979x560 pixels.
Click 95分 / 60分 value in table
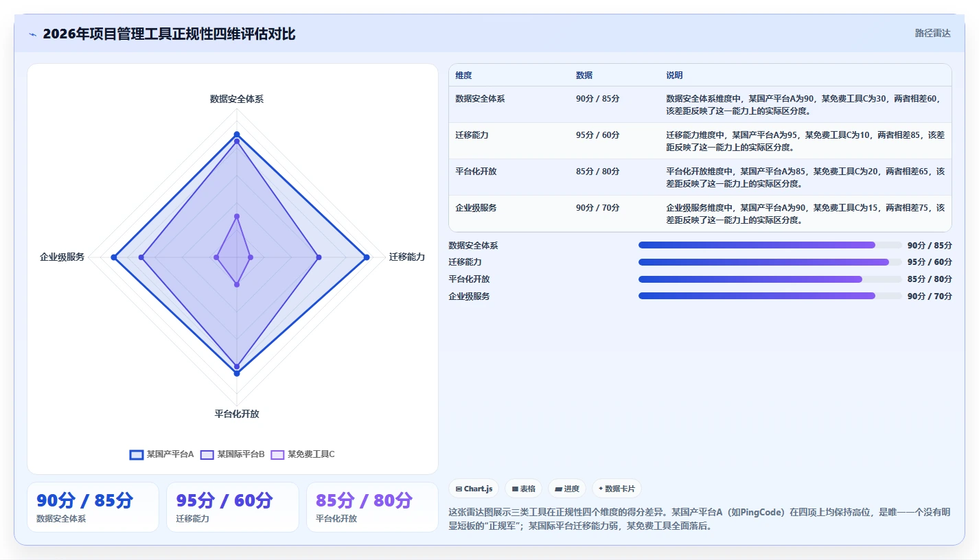pyautogui.click(x=598, y=135)
